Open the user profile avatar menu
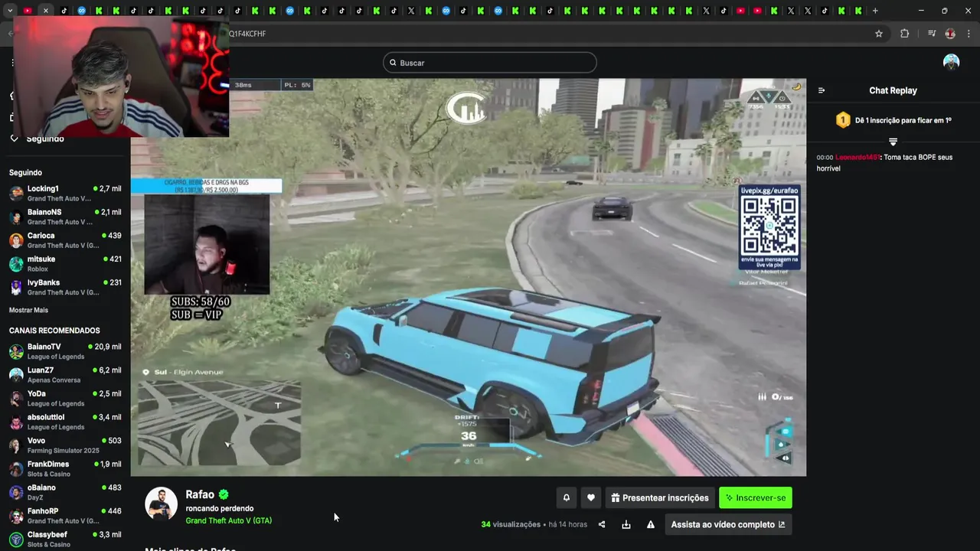This screenshot has height=551, width=980. [x=952, y=63]
